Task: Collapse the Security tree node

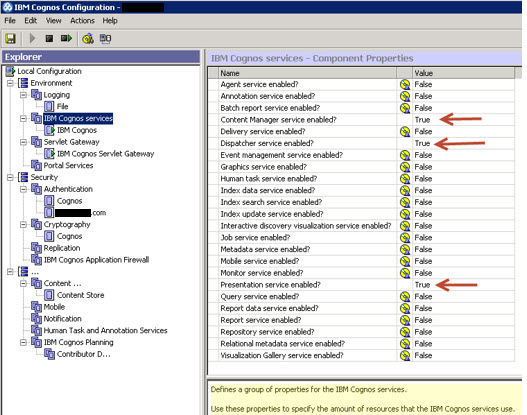Action: pyautogui.click(x=10, y=177)
